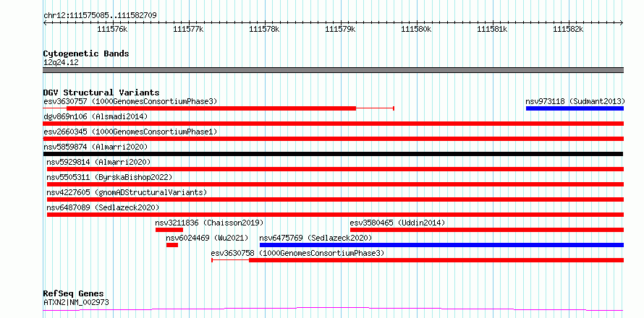Screen dimensions: 644x318
Task: Select the nsv6487089 red bar
Action: coord(335,215)
